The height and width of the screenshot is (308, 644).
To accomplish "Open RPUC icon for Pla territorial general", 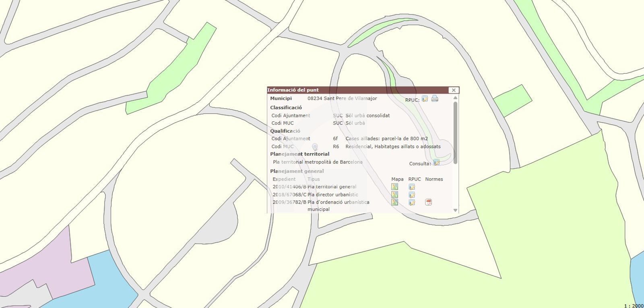I will 412,187.
